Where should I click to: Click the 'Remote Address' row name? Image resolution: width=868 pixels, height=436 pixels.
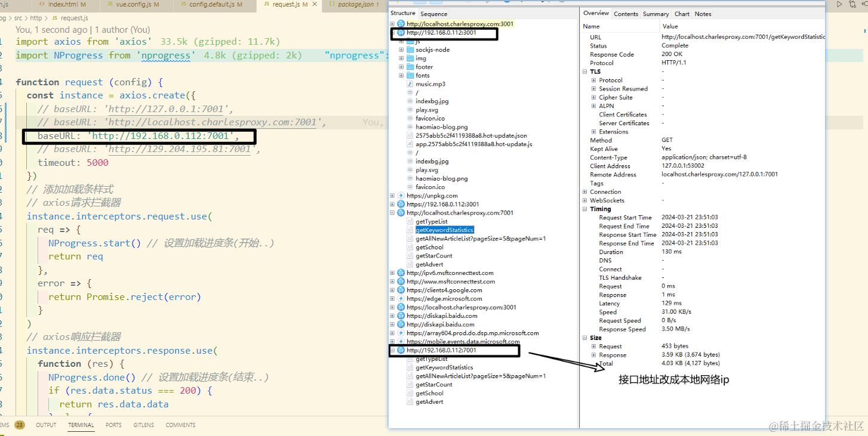[x=613, y=175]
